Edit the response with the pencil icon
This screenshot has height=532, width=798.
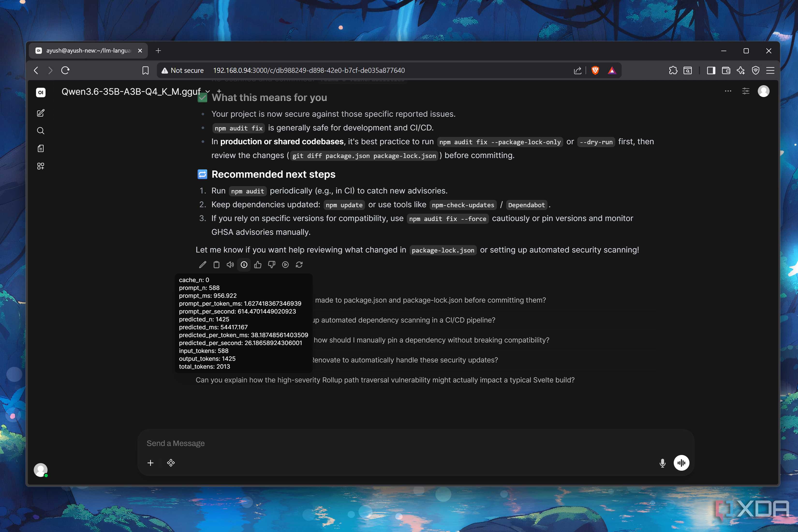pos(203,265)
